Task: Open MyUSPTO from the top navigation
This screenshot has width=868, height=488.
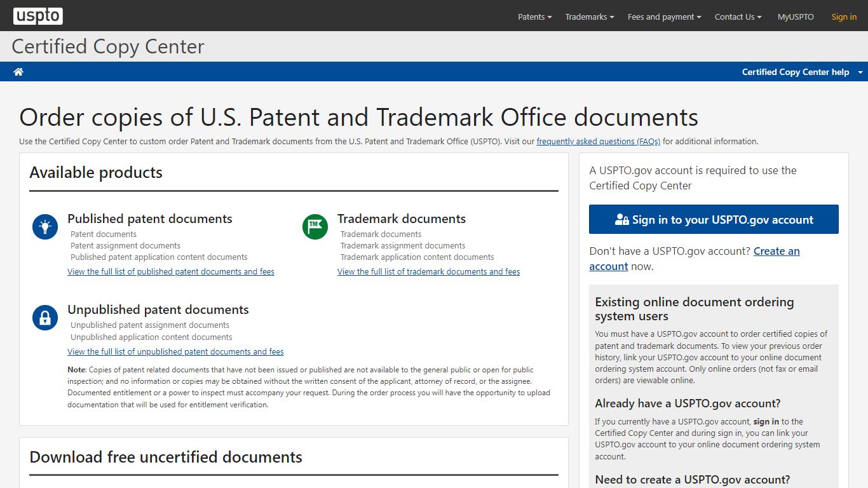Action: click(796, 17)
